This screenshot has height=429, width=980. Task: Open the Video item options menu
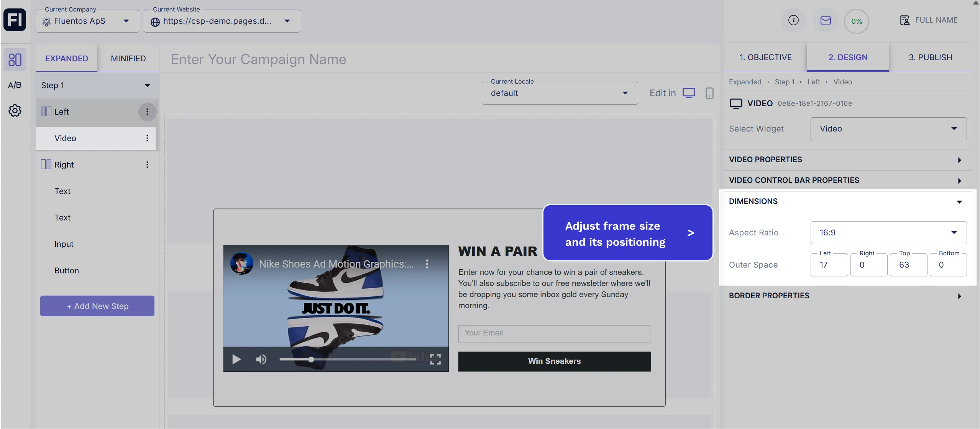(x=147, y=138)
